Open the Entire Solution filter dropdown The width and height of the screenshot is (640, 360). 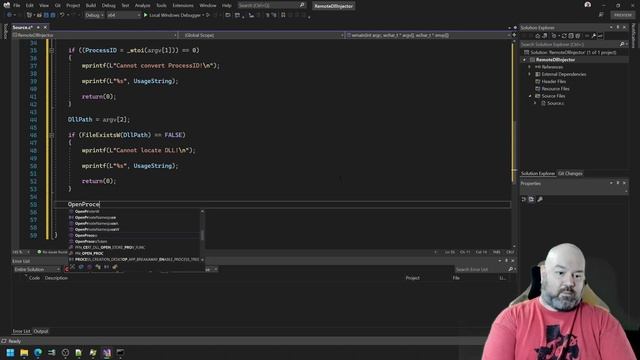37,269
